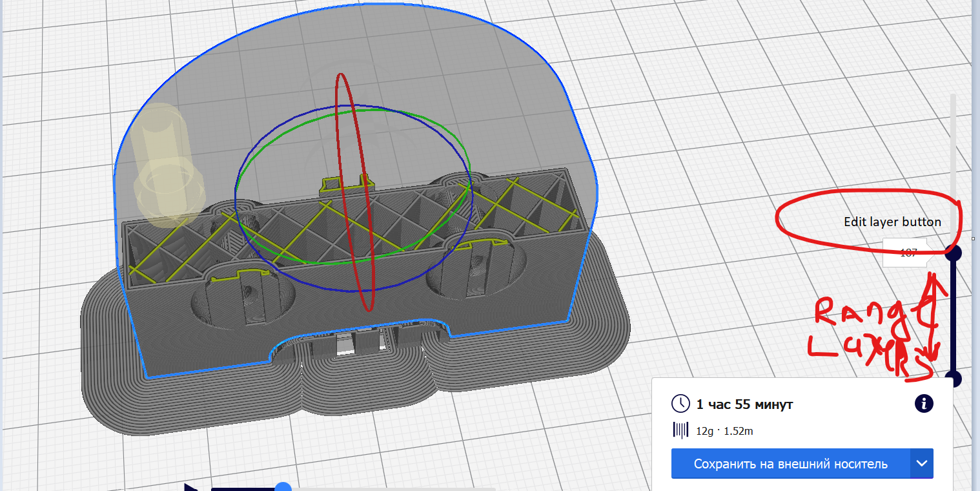The width and height of the screenshot is (980, 491).
Task: Open the save destination dropdown chevron
Action: 922,463
